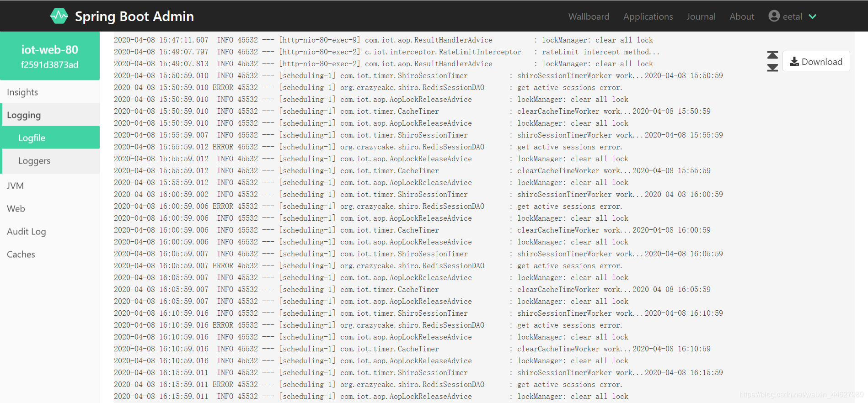868x403 pixels.
Task: Select log line with rateLimit intercept method
Action: (386, 52)
